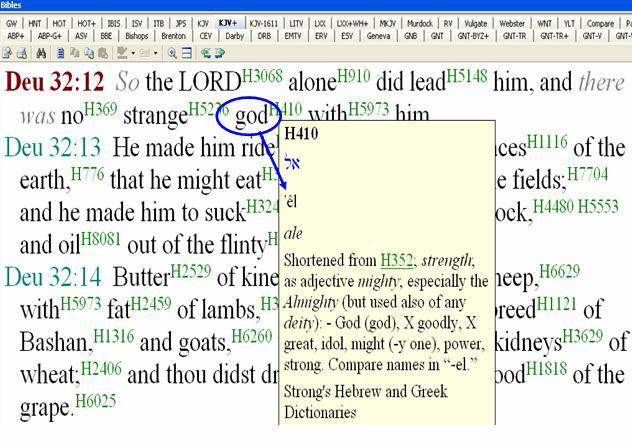
Task: Switch to the Geneva tab
Action: (x=378, y=36)
